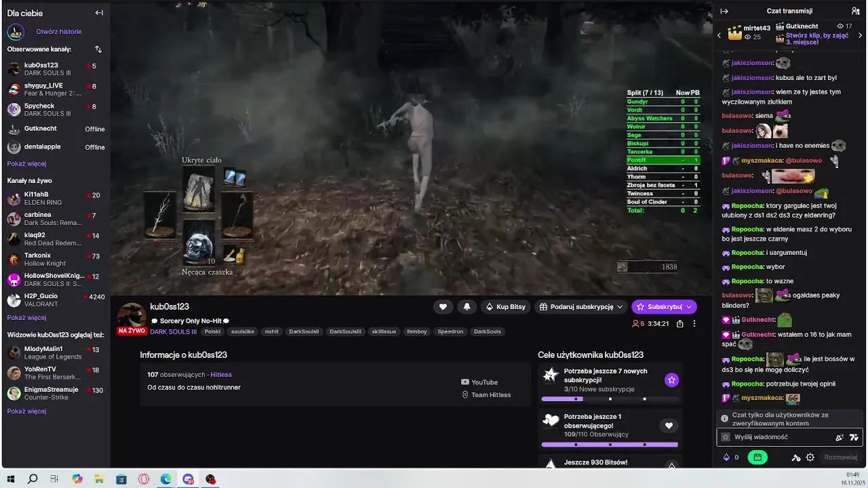This screenshot has width=868, height=488.
Task: Open dentalapple channel in sidebar
Action: click(55, 147)
